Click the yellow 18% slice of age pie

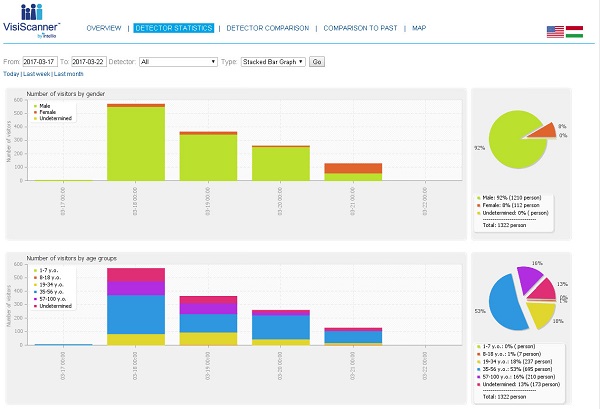tap(542, 314)
